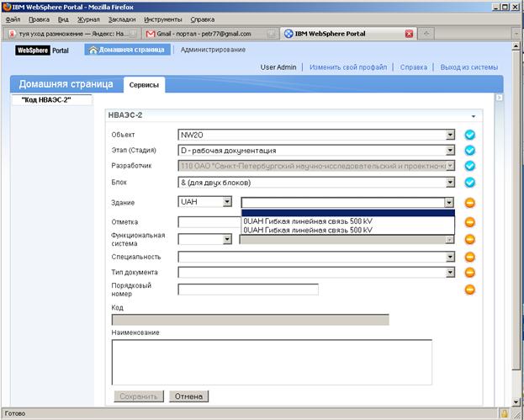Expand the Тип документа dropdown
The image size is (524, 420).
coord(316,272)
